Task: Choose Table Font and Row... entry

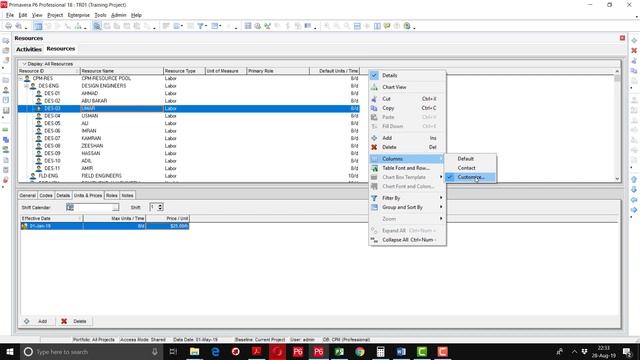Action: tap(407, 168)
